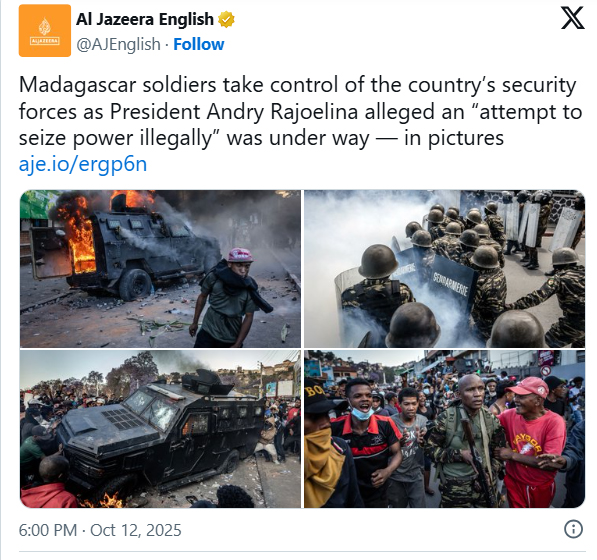Open the aje.io/ergp6n link
The height and width of the screenshot is (560, 597).
point(83,164)
